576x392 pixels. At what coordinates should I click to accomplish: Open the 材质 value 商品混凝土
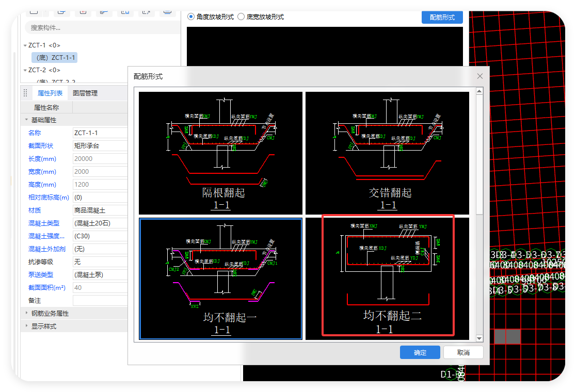(100, 210)
